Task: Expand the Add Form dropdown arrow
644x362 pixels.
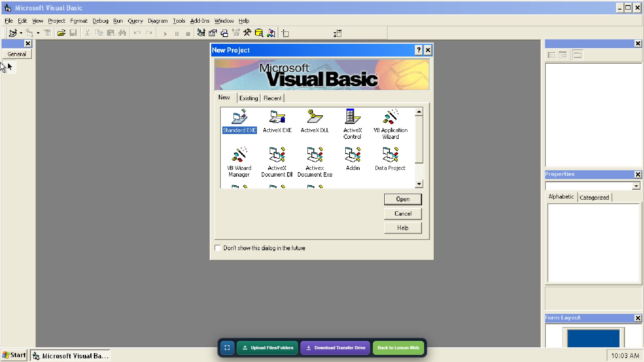Action: pyautogui.click(x=38, y=33)
